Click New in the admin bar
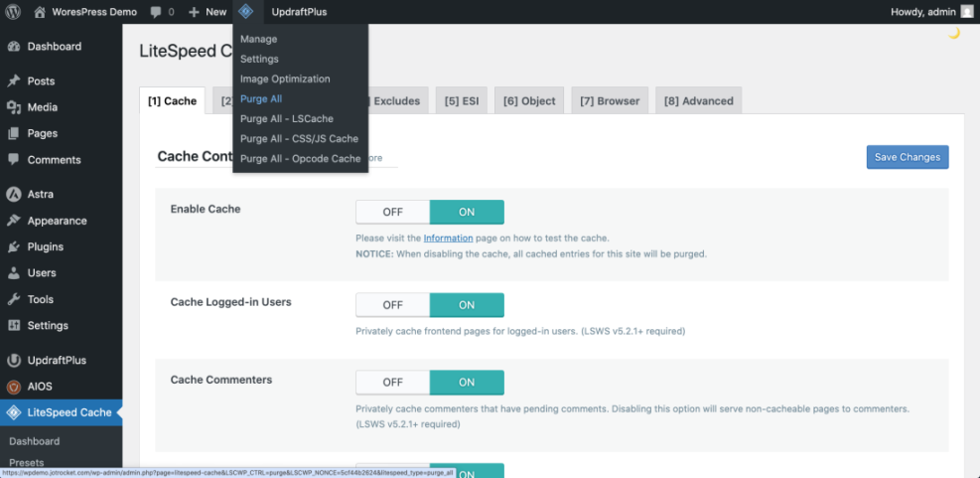 coord(216,12)
